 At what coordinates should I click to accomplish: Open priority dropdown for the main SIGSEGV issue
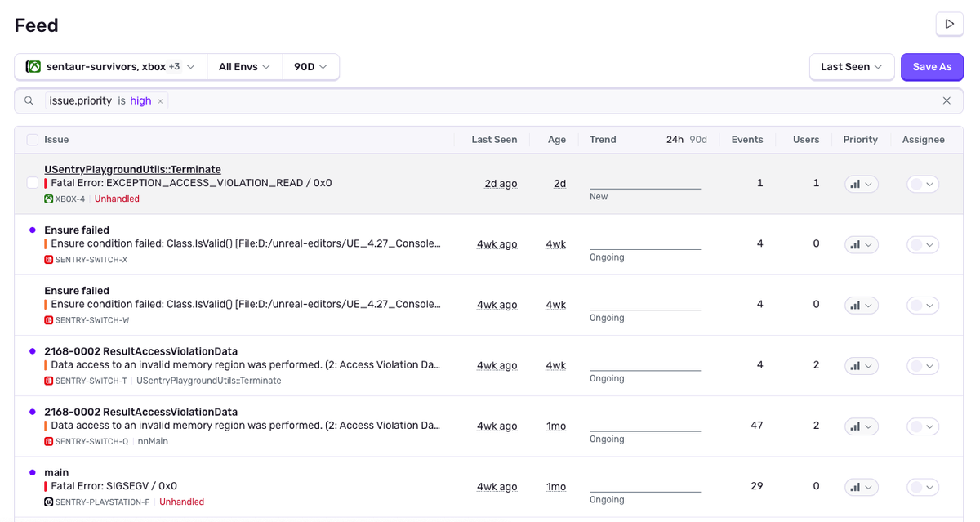[x=861, y=487]
